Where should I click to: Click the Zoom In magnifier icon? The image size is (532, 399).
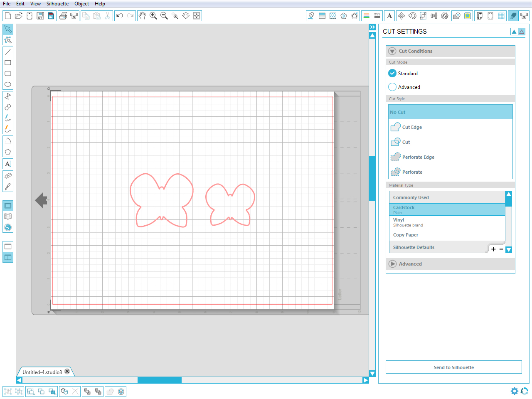(x=153, y=16)
